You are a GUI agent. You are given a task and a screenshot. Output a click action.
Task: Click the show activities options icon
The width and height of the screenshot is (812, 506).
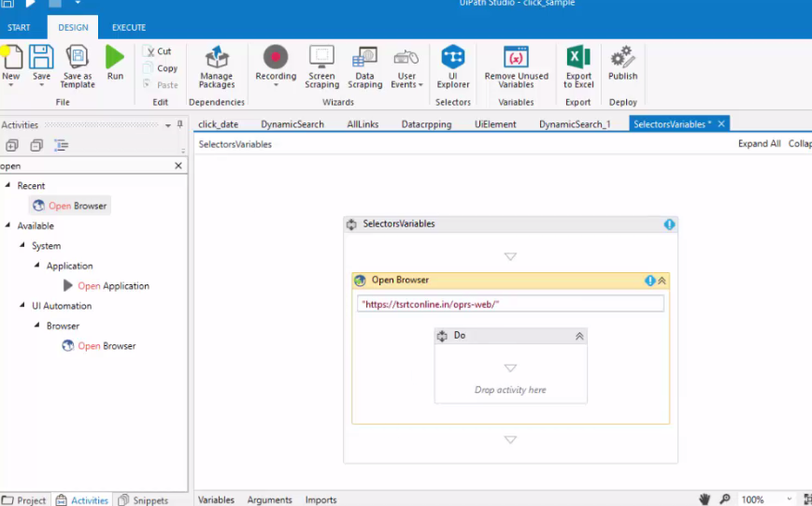point(61,145)
